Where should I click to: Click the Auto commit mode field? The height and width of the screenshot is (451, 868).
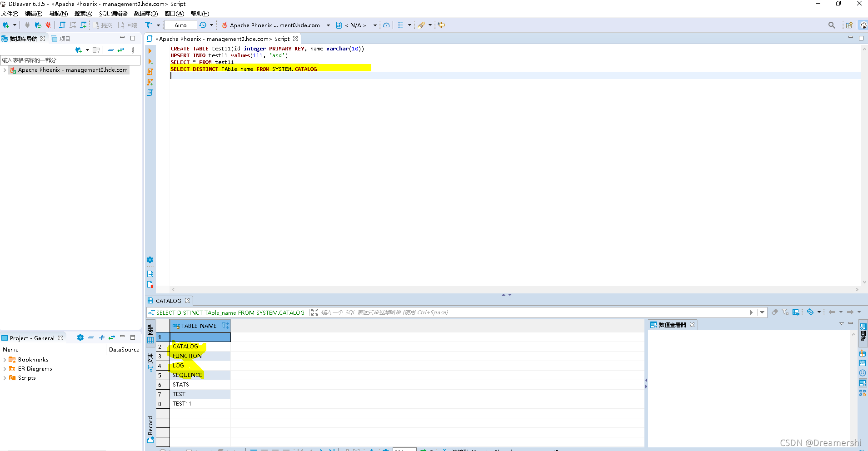(180, 25)
